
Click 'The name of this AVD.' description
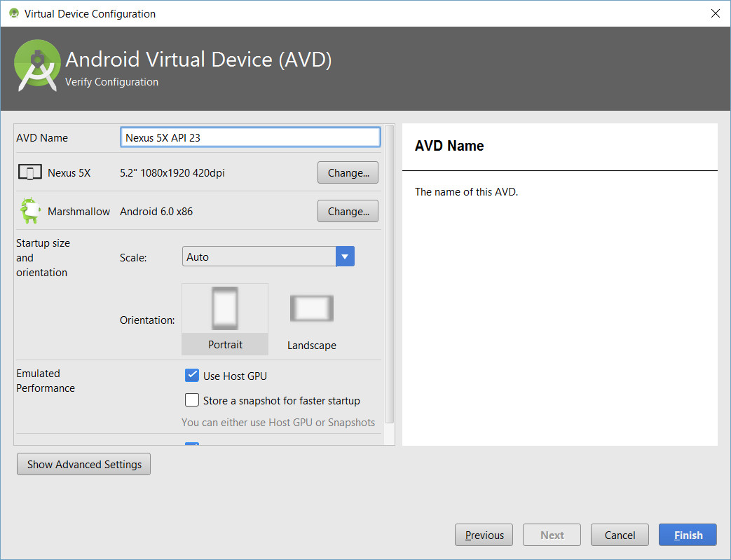point(466,192)
